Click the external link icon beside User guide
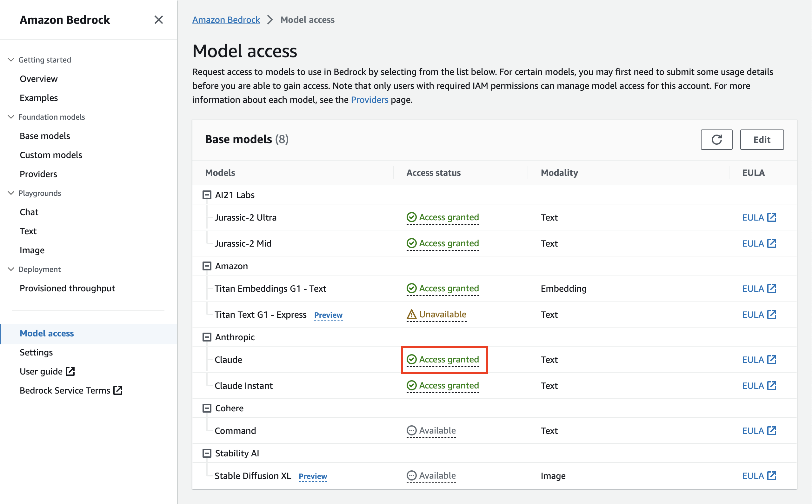The height and width of the screenshot is (504, 812). pyautogui.click(x=70, y=371)
